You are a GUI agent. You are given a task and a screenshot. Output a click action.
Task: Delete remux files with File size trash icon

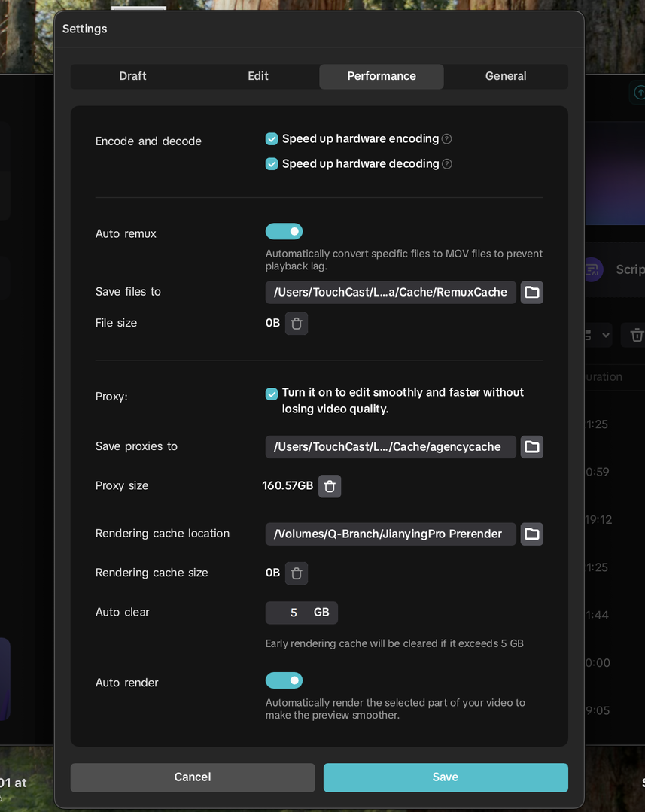tap(297, 323)
